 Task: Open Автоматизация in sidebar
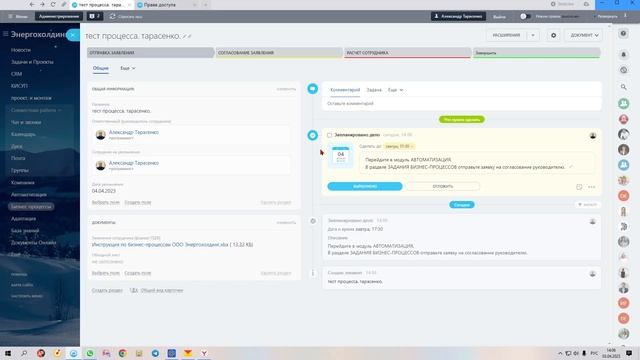click(x=29, y=195)
